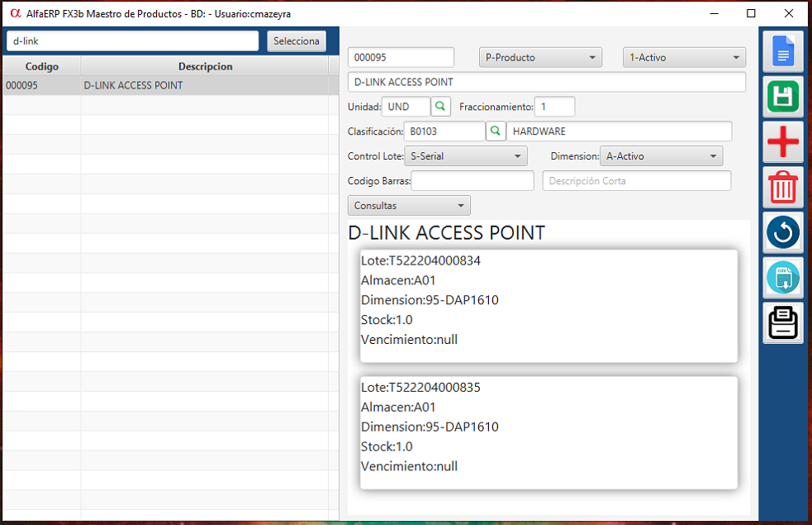Click the CSV export icon

(x=782, y=278)
